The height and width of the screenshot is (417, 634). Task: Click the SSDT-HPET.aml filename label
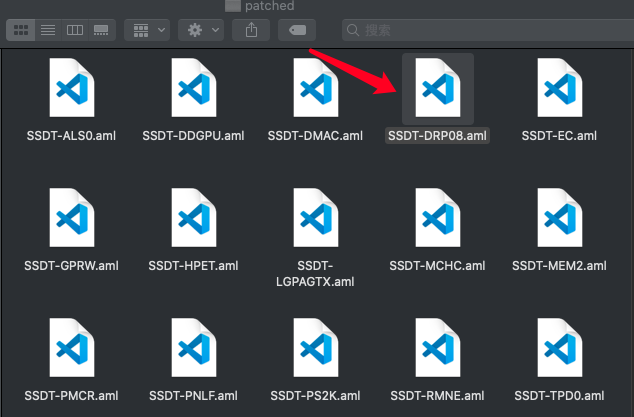tap(193, 266)
